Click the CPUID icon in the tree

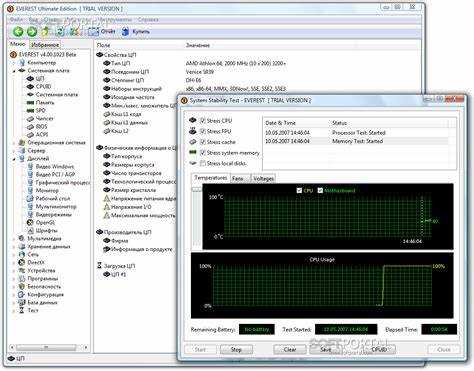(x=30, y=87)
